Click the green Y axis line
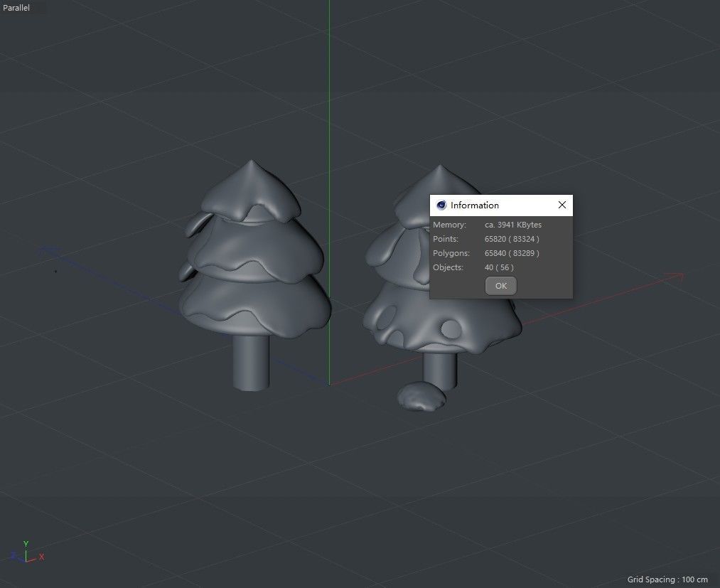 tap(329, 107)
